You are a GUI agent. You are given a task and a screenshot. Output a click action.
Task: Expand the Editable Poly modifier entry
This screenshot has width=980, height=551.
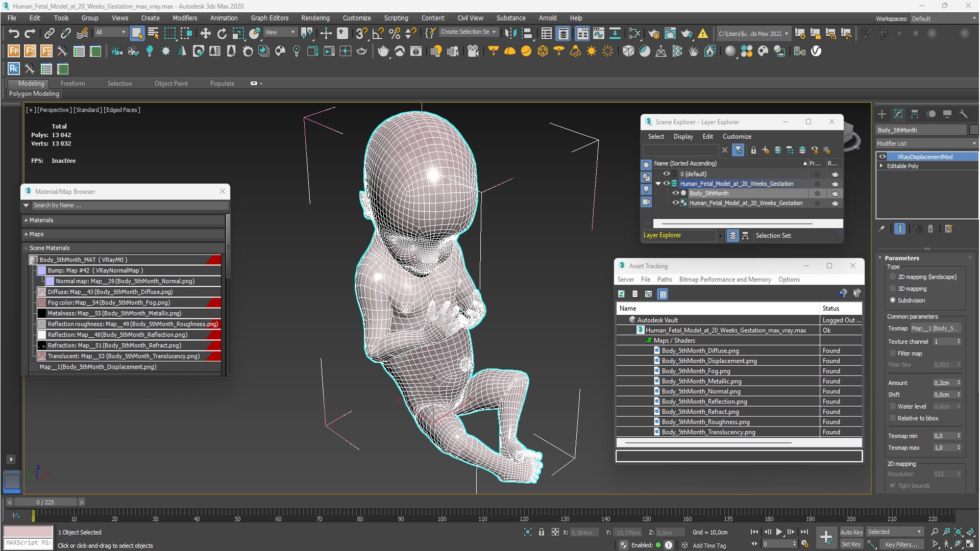[x=881, y=166]
